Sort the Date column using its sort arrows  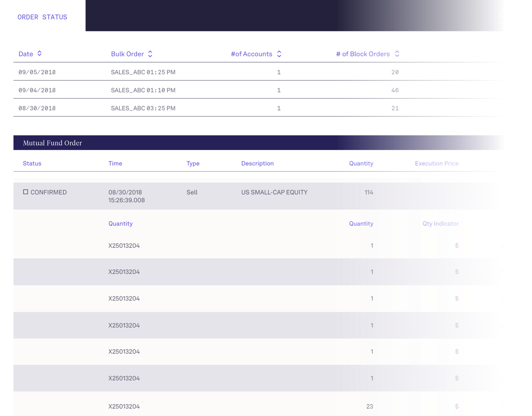40,54
